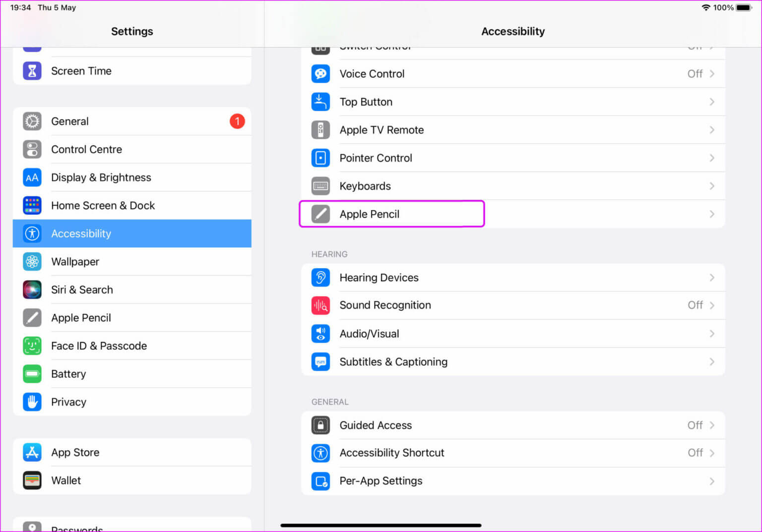The width and height of the screenshot is (762, 532).
Task: Tap Guided Access Off value
Action: pyautogui.click(x=695, y=425)
